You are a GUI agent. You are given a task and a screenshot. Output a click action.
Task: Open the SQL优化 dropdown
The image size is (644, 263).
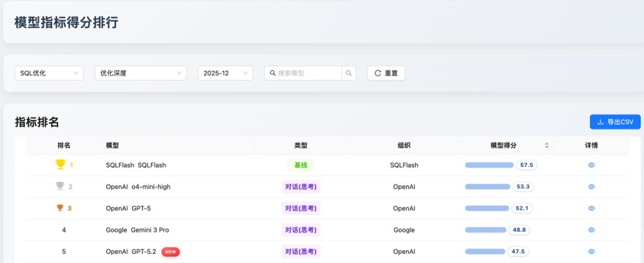[x=49, y=73]
